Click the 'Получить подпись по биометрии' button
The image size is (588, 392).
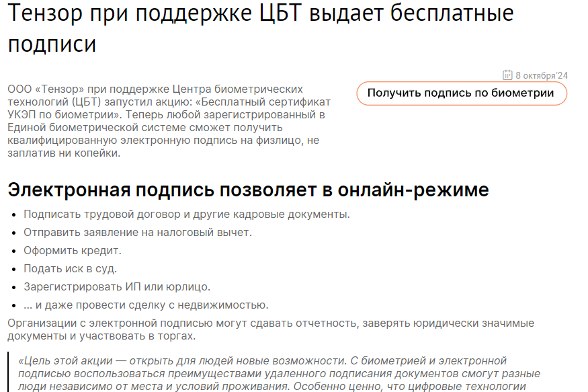462,93
